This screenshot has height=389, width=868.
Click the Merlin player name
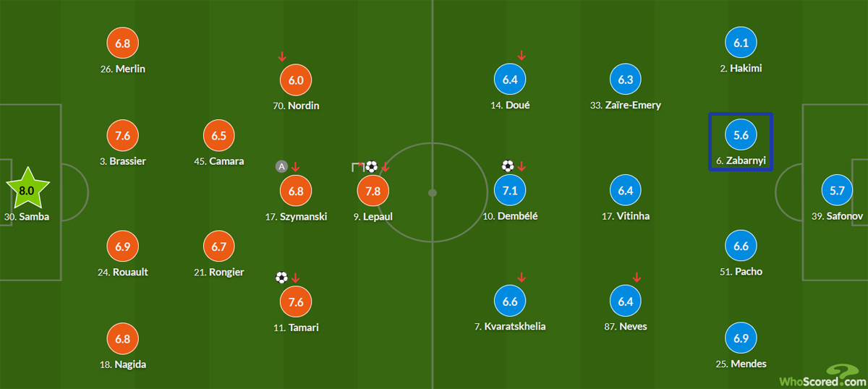click(123, 69)
